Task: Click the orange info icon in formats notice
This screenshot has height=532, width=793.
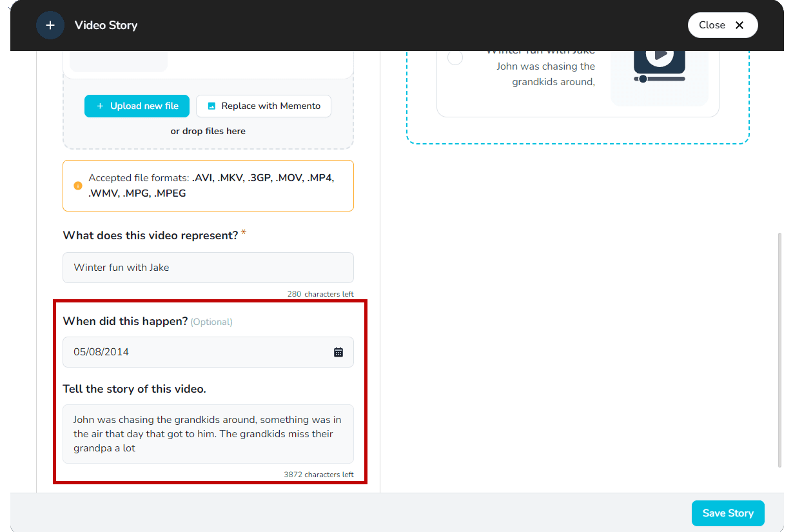Action: 78,186
